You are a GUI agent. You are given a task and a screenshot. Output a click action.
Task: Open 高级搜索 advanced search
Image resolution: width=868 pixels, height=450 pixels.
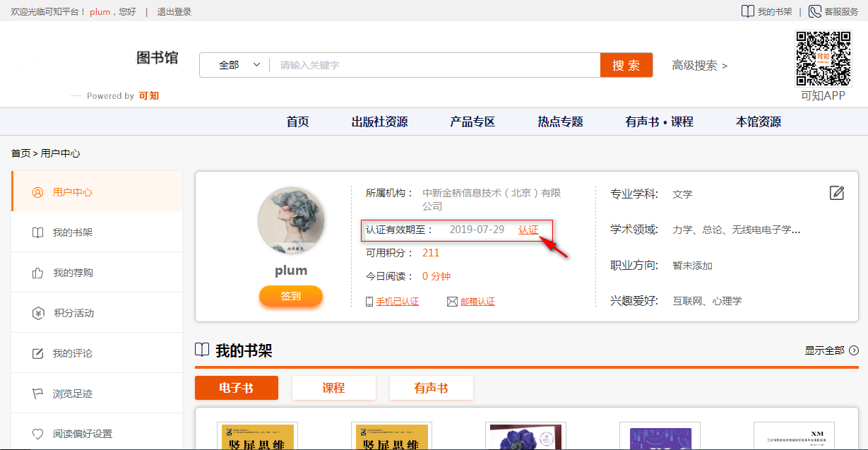[699, 65]
